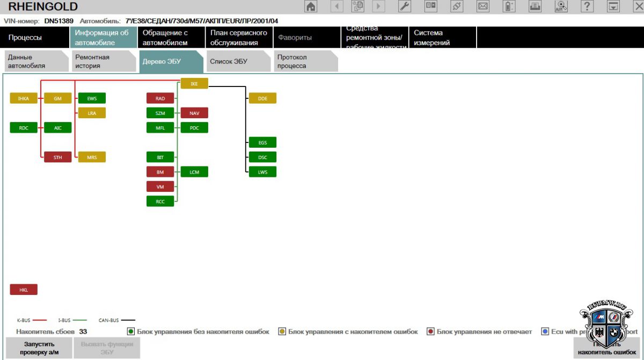Open Средства ремонтной зоны menu
This screenshot has height=360, width=644.
click(x=375, y=38)
